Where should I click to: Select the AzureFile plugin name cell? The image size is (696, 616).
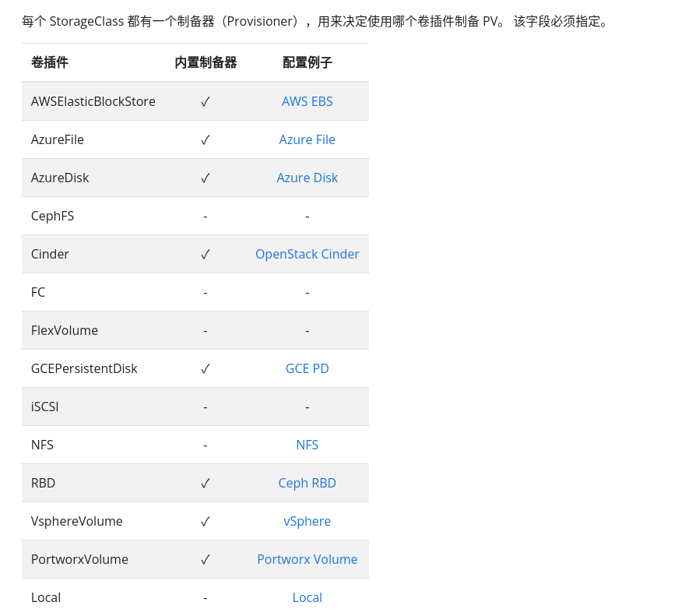point(58,139)
